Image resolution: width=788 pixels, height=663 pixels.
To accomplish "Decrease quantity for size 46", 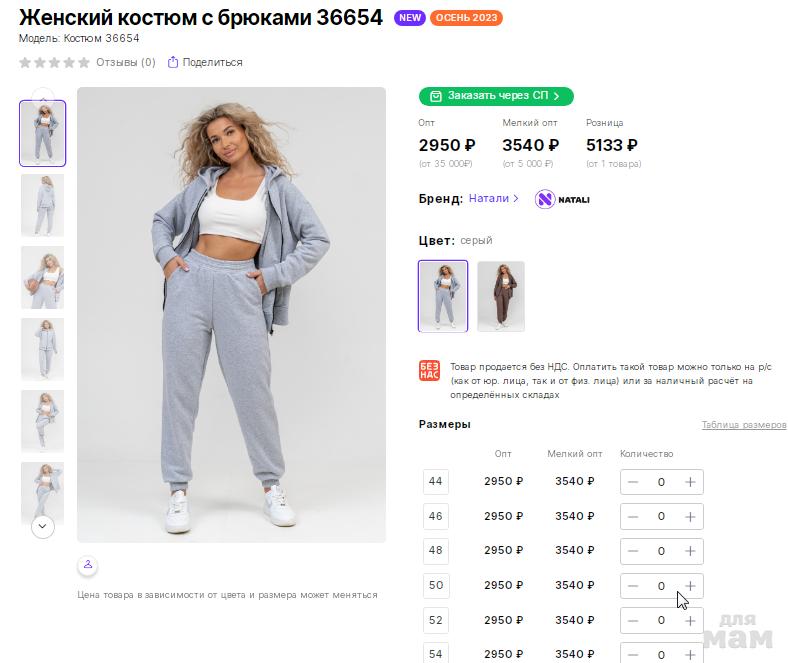I will pos(633,517).
